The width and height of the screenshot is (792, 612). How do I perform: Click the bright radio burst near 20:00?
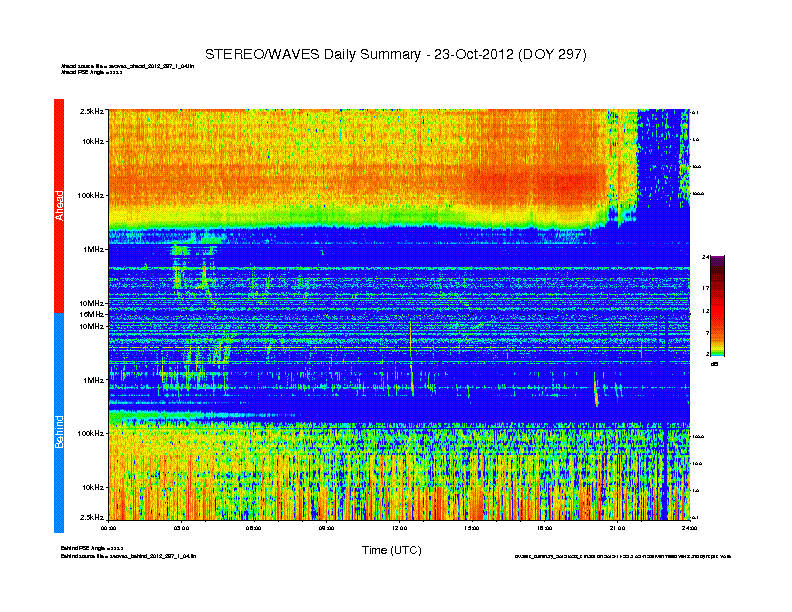tap(596, 390)
